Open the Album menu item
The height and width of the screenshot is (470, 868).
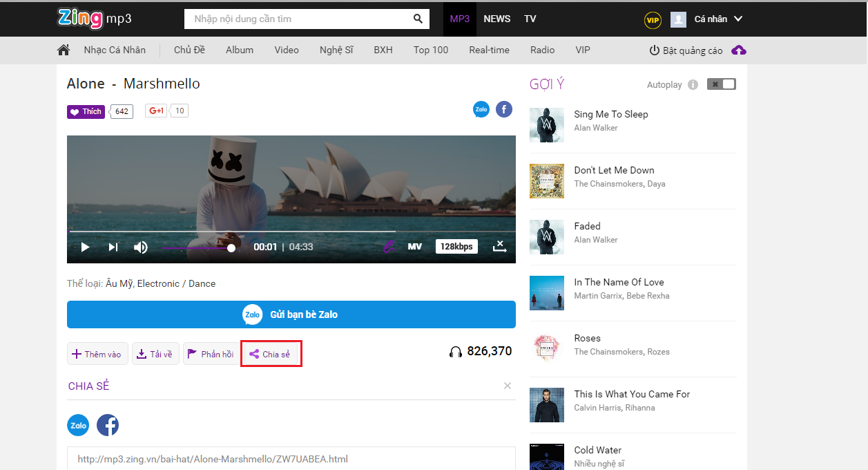[x=240, y=50]
